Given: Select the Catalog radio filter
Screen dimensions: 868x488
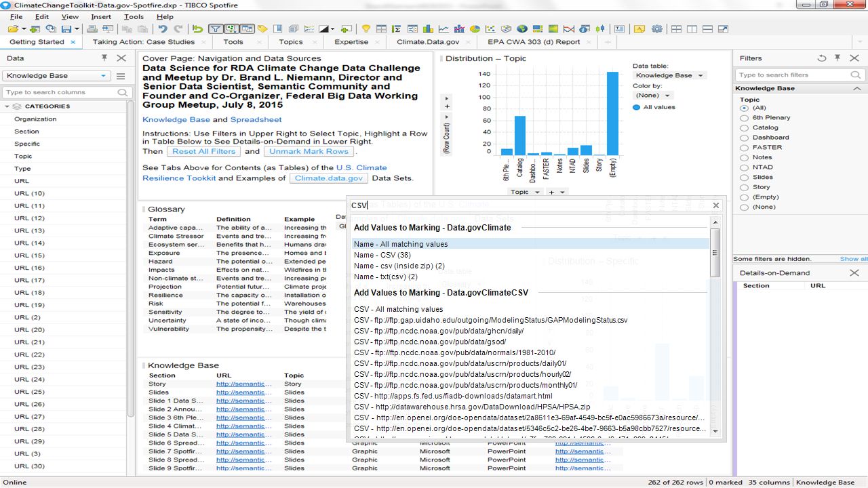Looking at the screenshot, I should click(x=744, y=127).
